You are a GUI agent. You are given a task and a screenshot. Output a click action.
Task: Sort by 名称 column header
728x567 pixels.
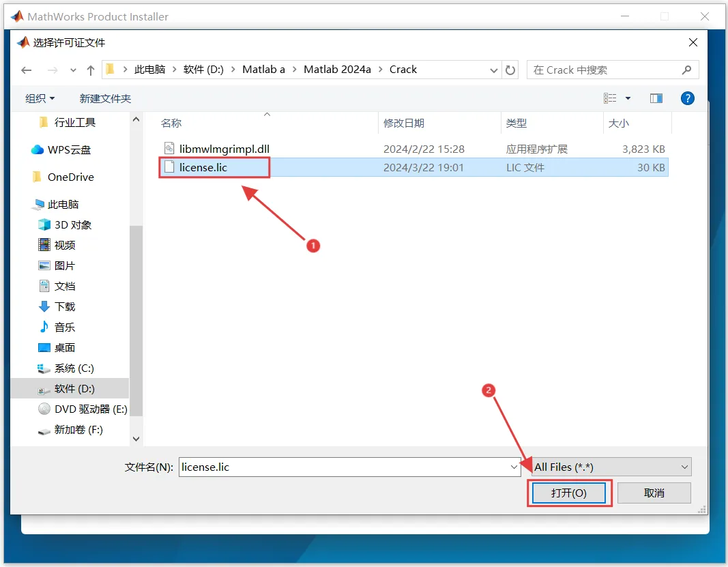pos(171,123)
